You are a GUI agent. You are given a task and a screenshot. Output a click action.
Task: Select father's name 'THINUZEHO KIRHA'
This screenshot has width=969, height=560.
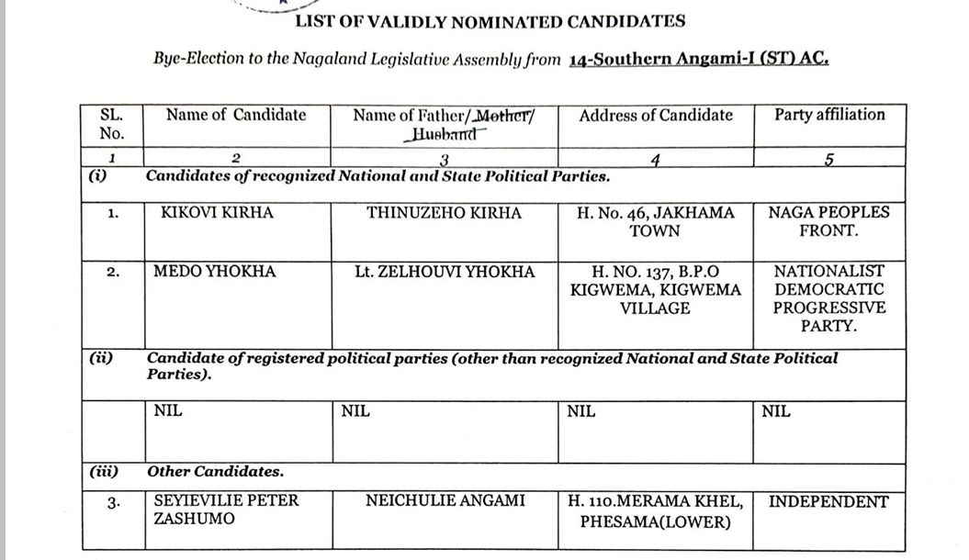click(444, 213)
